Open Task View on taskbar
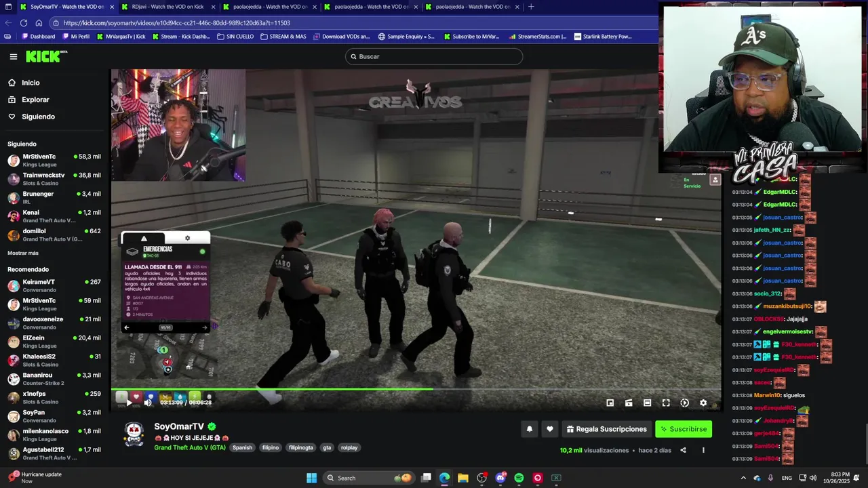The image size is (868, 488). click(x=426, y=478)
